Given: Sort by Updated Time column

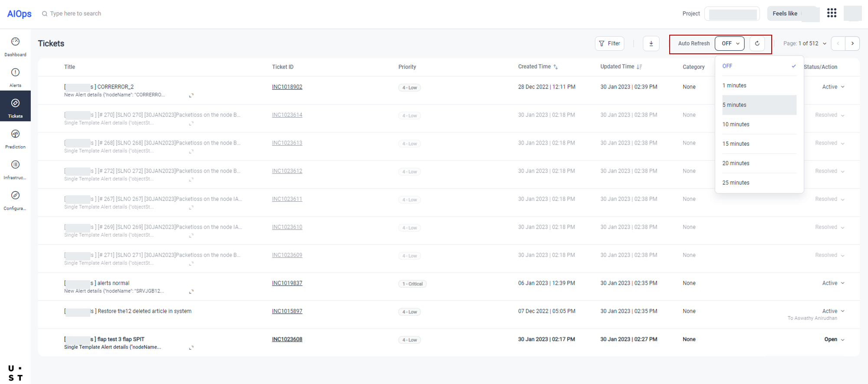Looking at the screenshot, I should coord(639,67).
